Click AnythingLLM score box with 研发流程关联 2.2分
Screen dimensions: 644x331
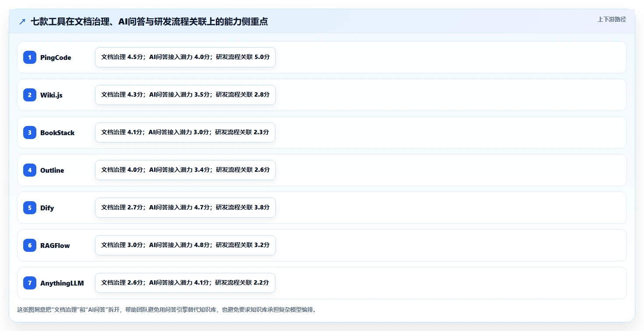point(185,283)
